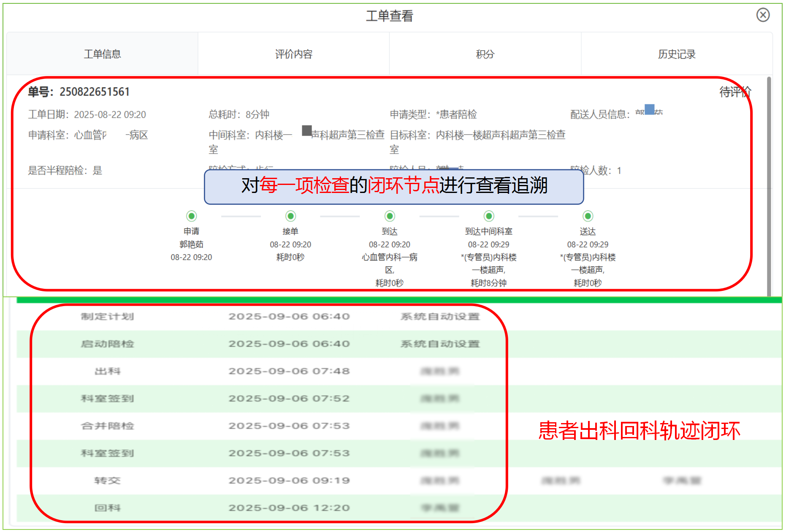Open the 评价内容 tab
Screen dimensions: 786x532
pos(294,54)
